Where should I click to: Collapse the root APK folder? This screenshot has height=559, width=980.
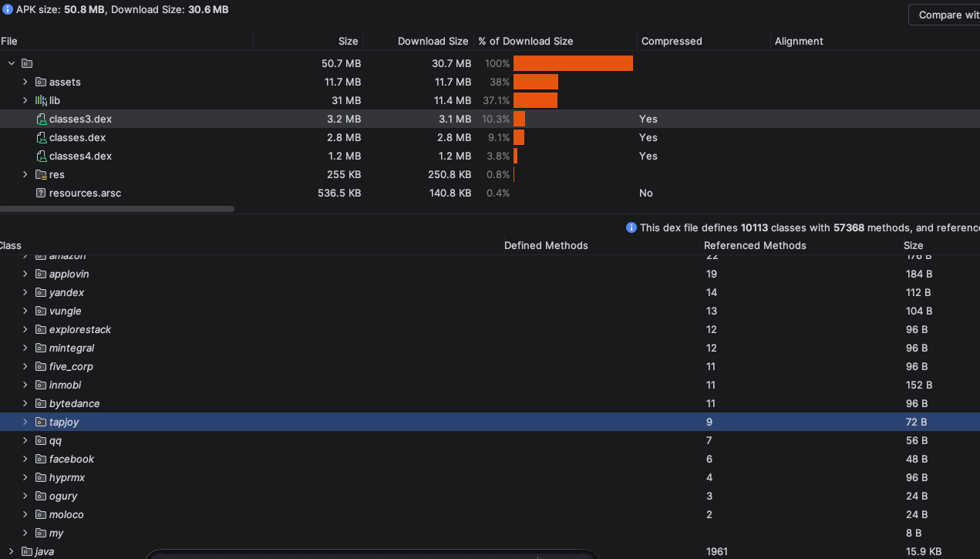pyautogui.click(x=12, y=63)
